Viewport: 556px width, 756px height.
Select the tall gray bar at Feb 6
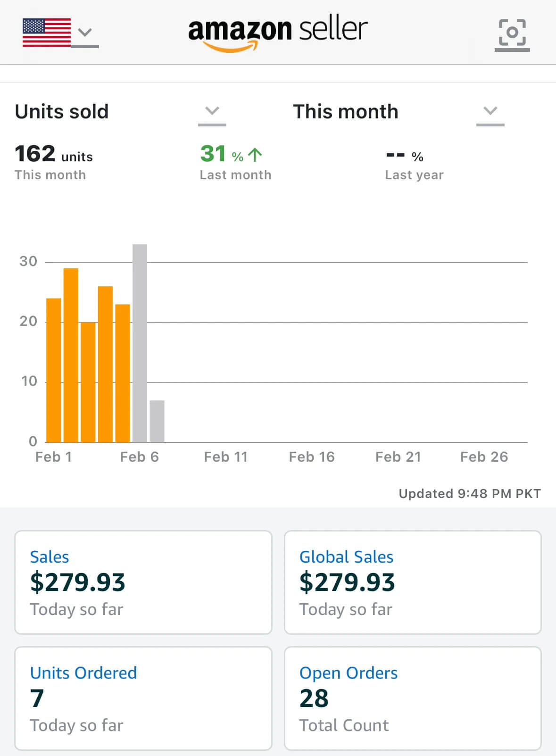tap(140, 343)
